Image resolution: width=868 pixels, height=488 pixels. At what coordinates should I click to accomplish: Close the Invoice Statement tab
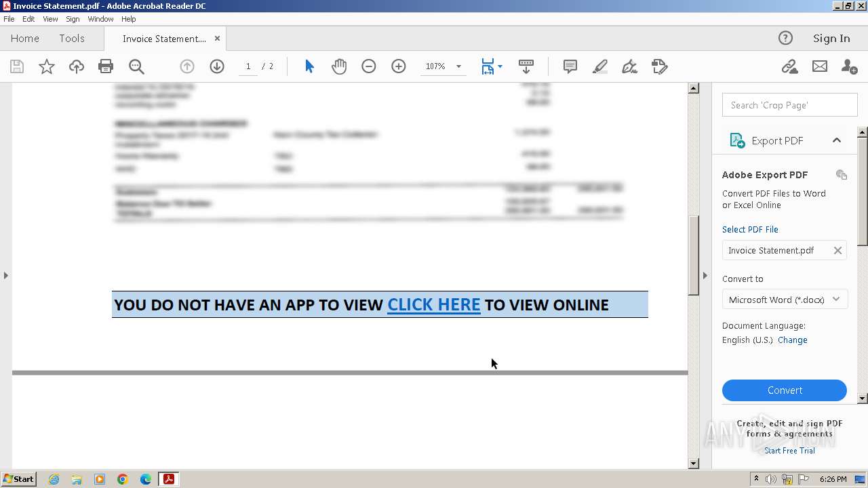(x=217, y=39)
